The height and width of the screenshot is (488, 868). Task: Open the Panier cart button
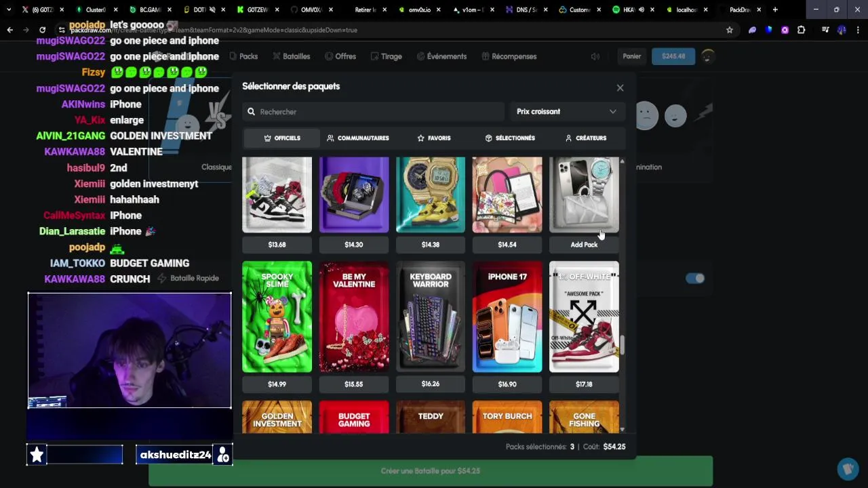[x=632, y=56]
